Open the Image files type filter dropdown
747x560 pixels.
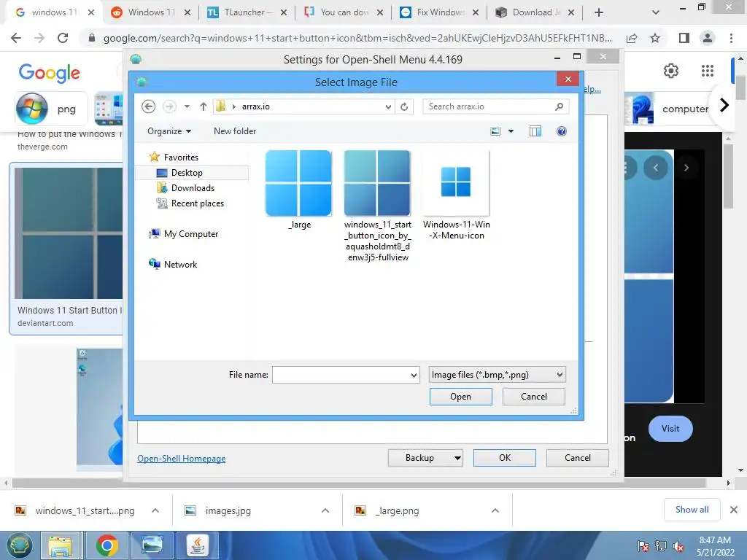click(x=497, y=375)
